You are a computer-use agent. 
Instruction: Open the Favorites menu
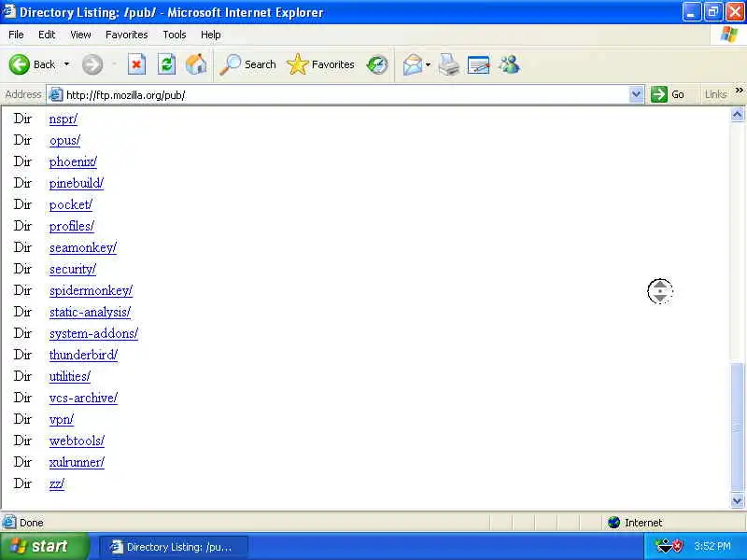pyautogui.click(x=127, y=35)
